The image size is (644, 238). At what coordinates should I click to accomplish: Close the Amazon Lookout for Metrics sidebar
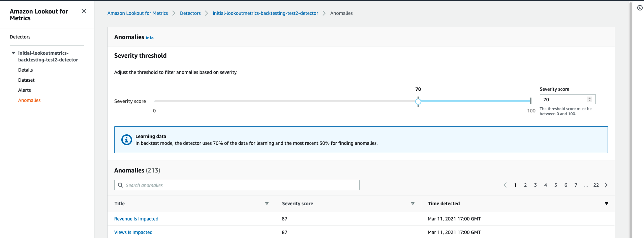(84, 11)
